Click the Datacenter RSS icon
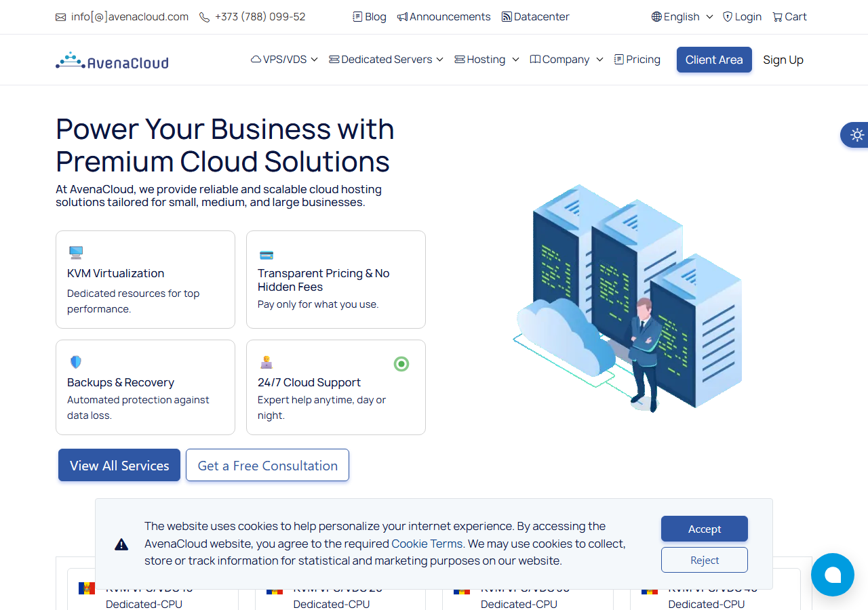Viewport: 868px width, 610px height. [x=507, y=17]
